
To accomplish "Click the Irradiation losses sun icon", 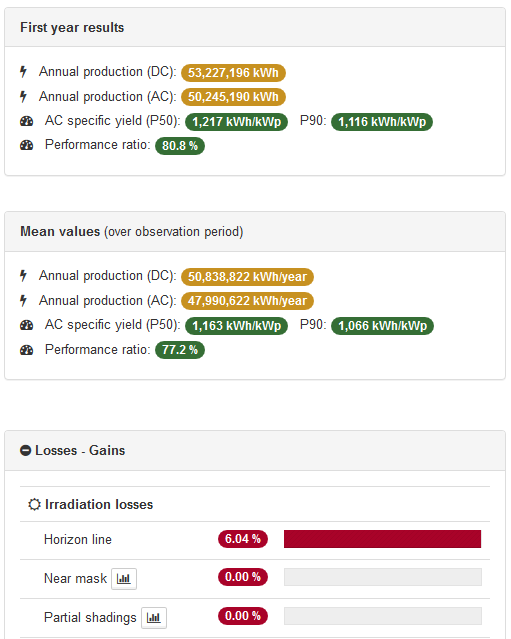I will click(x=34, y=504).
